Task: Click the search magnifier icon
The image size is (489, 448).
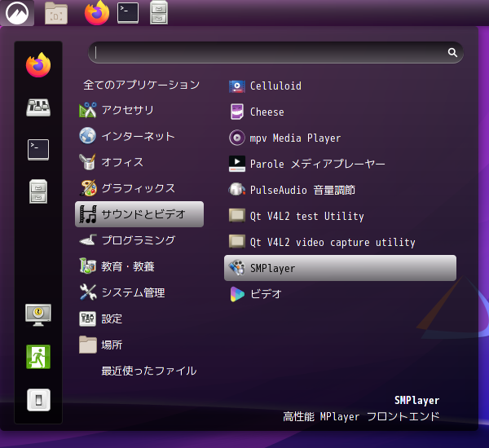Action: click(452, 52)
